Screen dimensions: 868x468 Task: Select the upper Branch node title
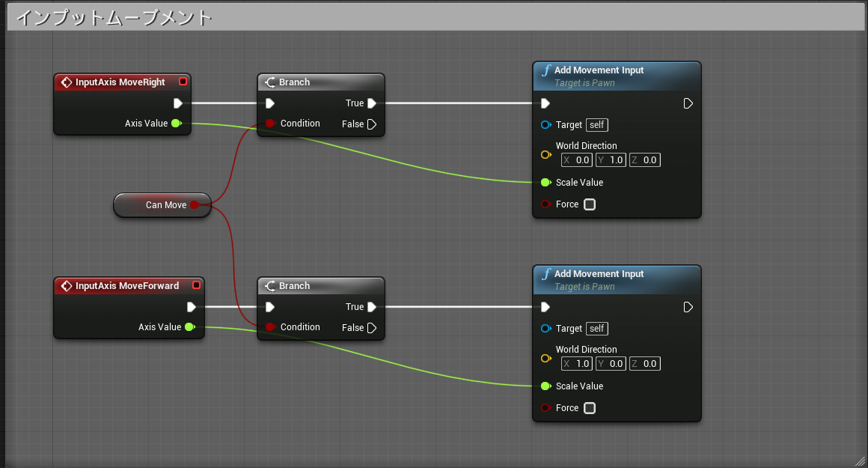tap(295, 82)
